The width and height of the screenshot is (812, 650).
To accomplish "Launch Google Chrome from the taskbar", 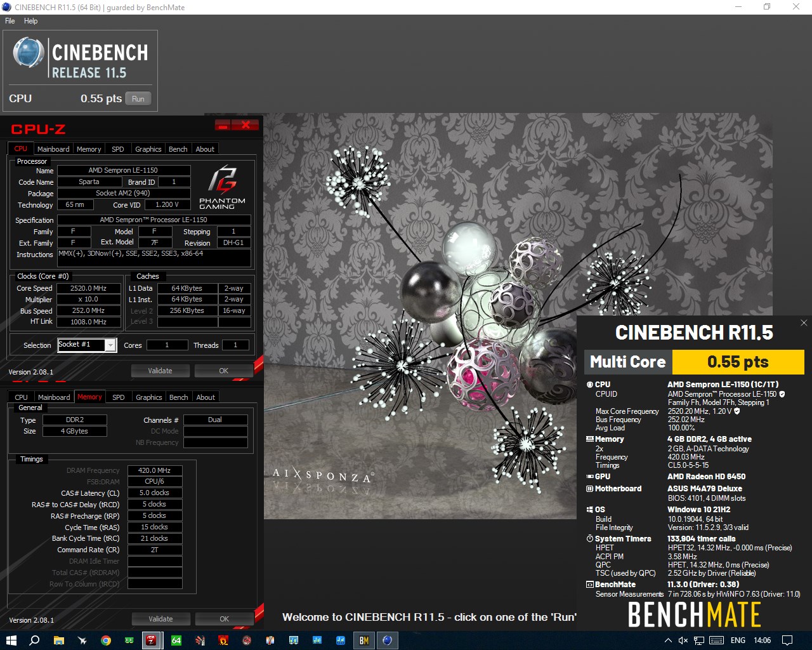I will point(106,640).
